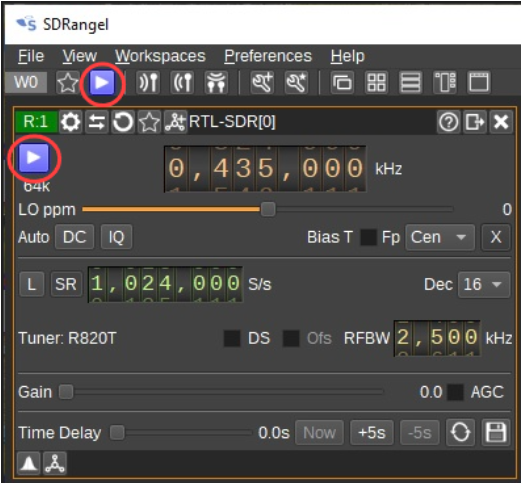Toggle the Bias T checkbox
This screenshot has height=484, width=522.
[368, 237]
